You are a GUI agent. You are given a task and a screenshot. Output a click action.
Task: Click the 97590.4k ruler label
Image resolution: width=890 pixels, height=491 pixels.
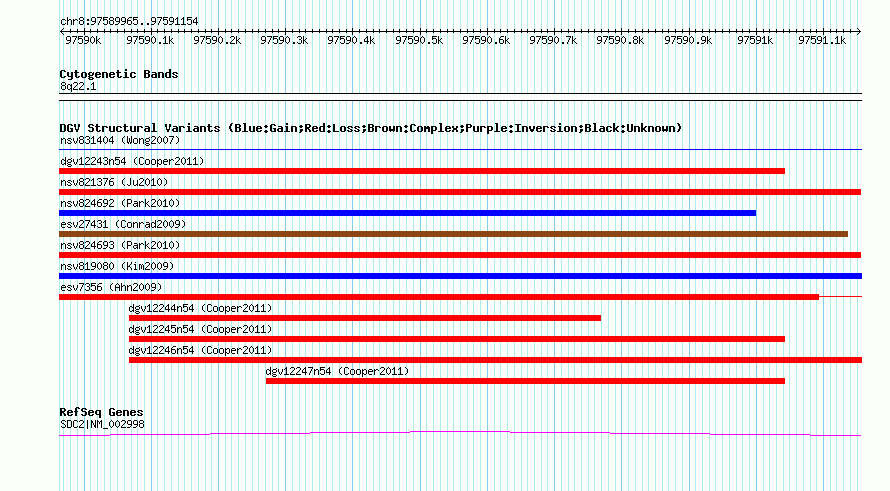pyautogui.click(x=351, y=40)
